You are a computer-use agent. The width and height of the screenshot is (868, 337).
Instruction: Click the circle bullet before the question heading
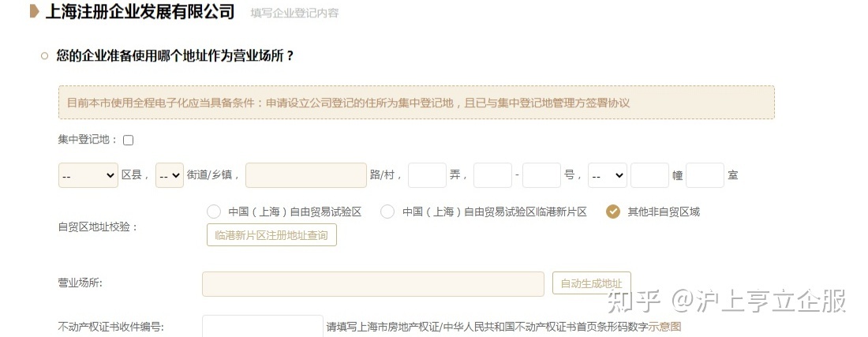pyautogui.click(x=45, y=56)
